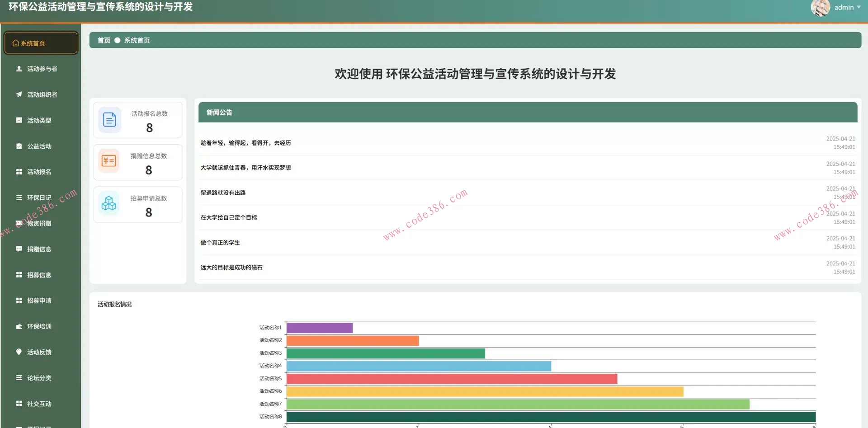Click the admin avatar picture
Viewport: 868px width, 428px height.
tap(820, 8)
